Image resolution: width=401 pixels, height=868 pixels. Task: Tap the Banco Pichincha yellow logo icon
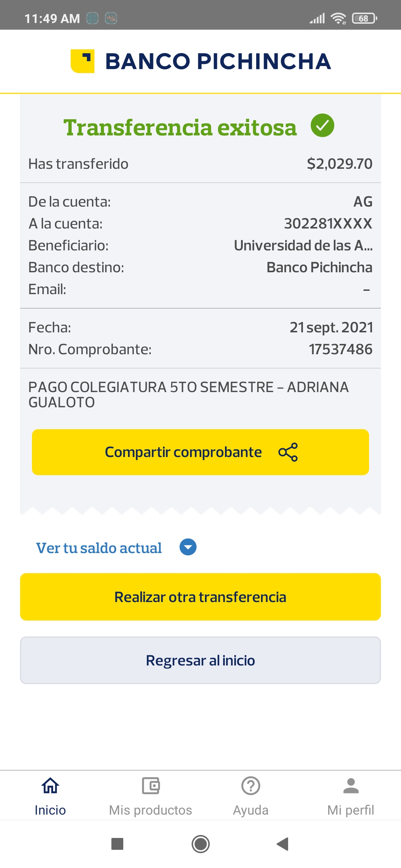(82, 61)
